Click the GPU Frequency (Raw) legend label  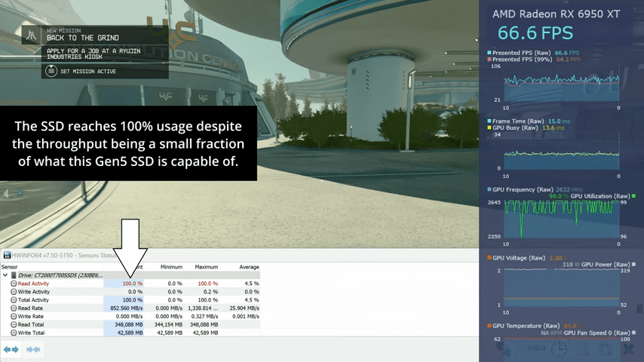coord(523,189)
